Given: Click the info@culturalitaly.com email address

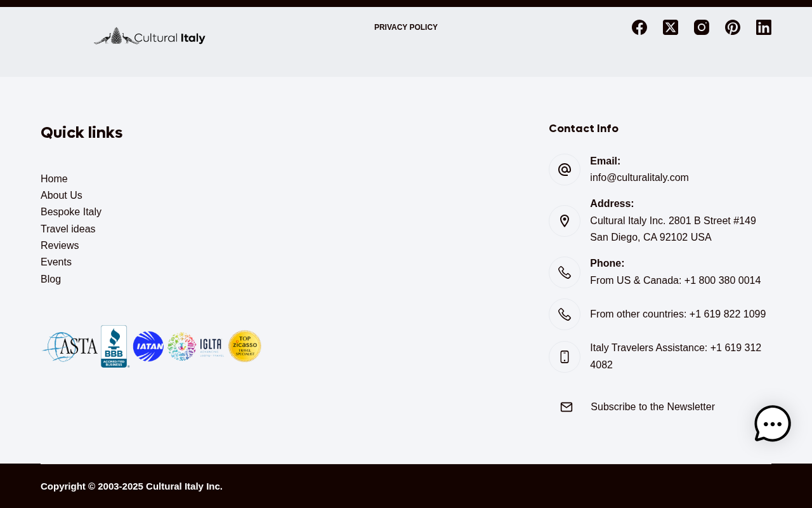Looking at the screenshot, I should coord(639,178).
